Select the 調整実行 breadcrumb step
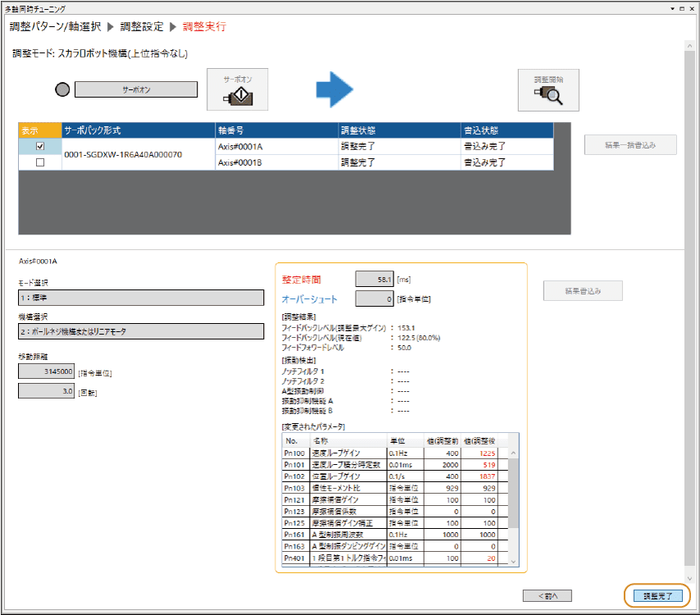This screenshot has height=615, width=700. click(204, 26)
